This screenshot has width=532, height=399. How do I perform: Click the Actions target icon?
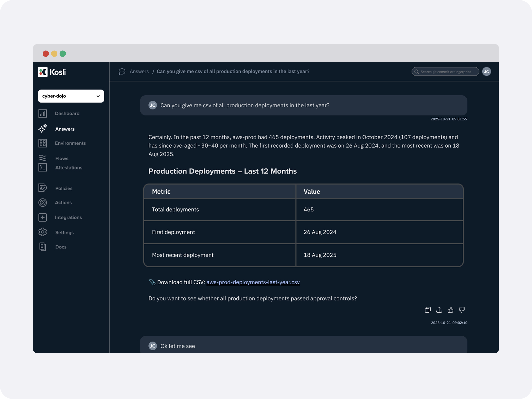(x=42, y=203)
